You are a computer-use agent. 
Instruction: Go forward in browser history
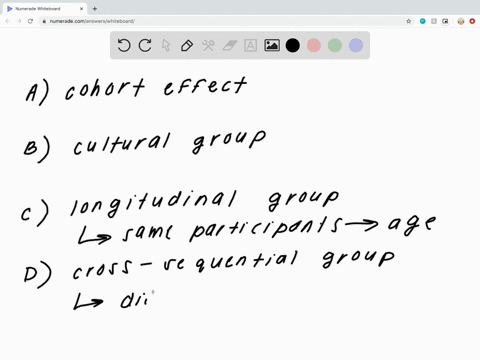[x=19, y=21]
